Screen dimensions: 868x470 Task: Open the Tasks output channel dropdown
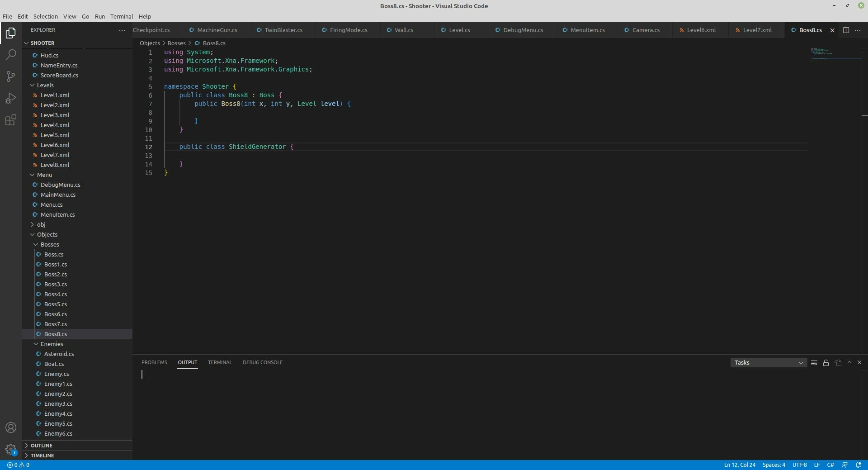[x=768, y=363]
